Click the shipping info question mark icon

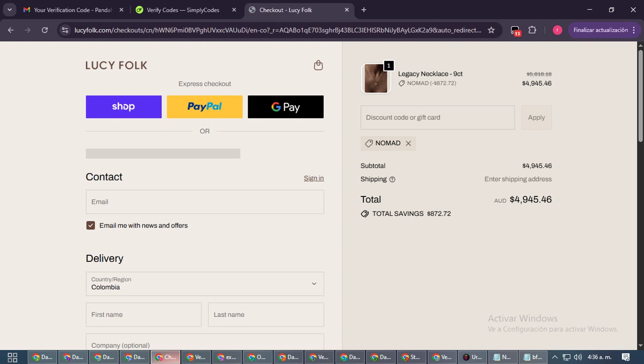tap(392, 180)
